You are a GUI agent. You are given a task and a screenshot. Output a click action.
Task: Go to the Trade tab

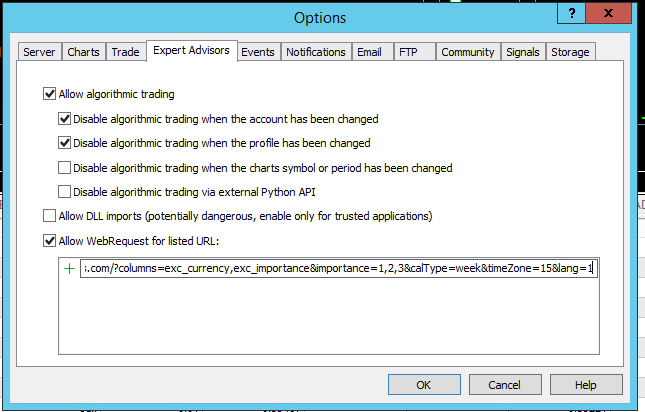point(126,52)
